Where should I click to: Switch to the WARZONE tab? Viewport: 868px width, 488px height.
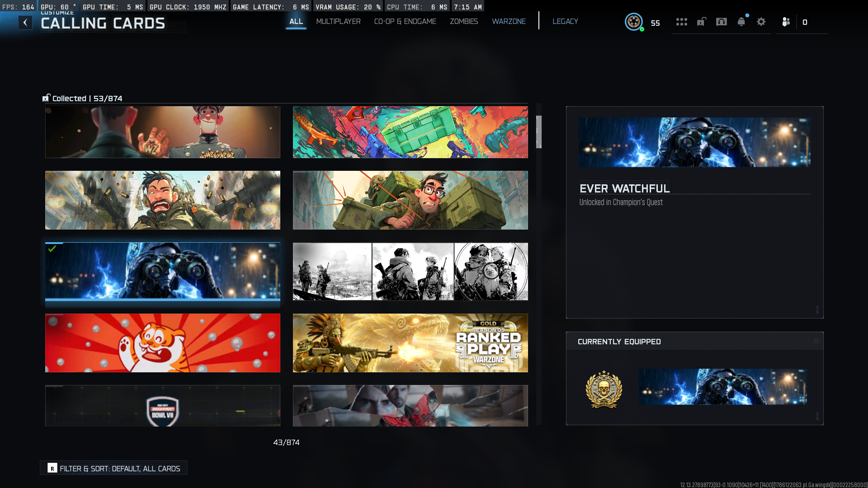click(509, 21)
